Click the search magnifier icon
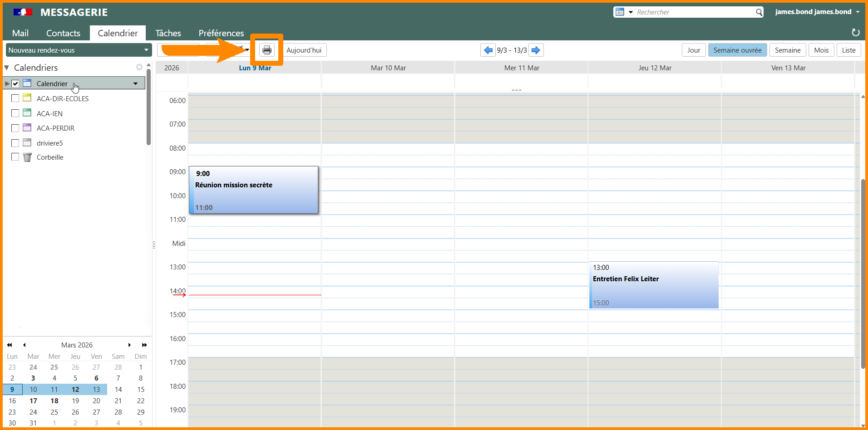Screen dimensions: 868x430 759,12
